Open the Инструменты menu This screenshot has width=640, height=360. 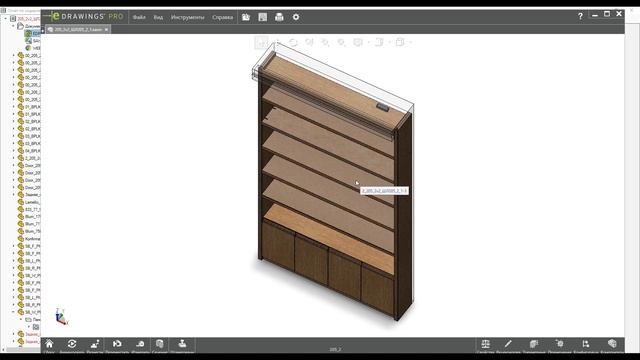click(x=187, y=17)
